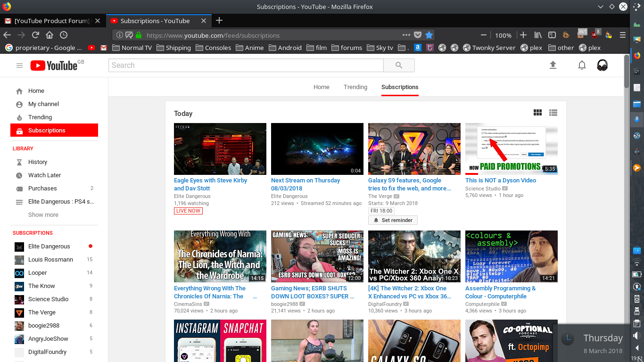Image resolution: width=644 pixels, height=362 pixels.
Task: Switch subscriptions to list view
Action: click(553, 113)
